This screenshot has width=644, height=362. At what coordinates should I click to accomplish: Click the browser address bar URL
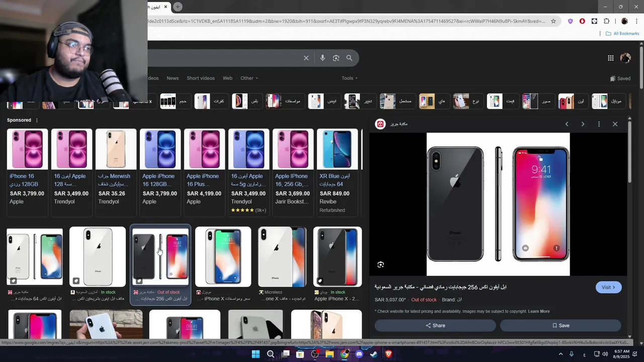[347, 21]
